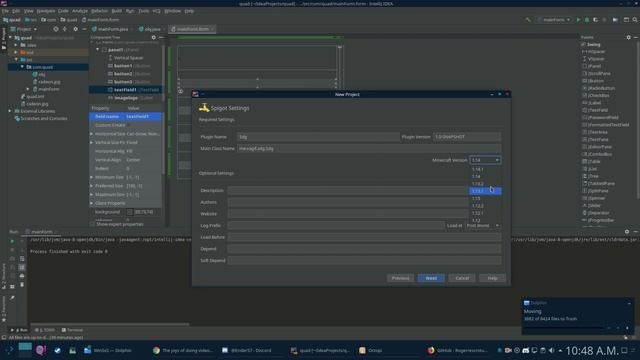640x360 pixels.
Task: Pick JProgressBar from the Palette
Action: click(x=598, y=220)
